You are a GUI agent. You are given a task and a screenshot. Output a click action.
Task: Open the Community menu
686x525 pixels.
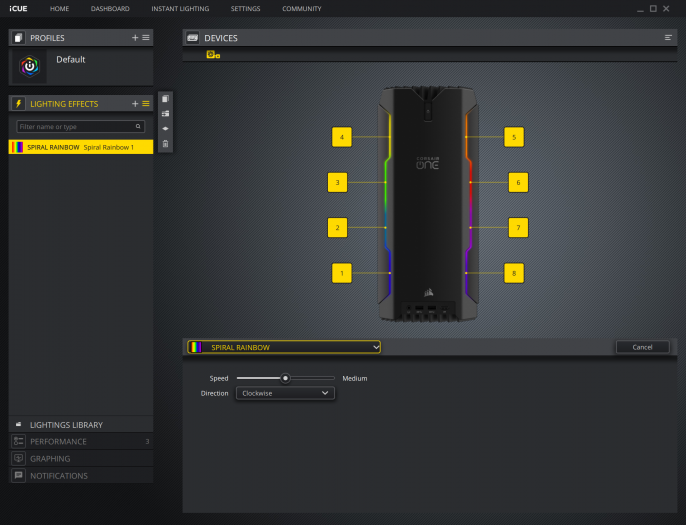point(301,8)
